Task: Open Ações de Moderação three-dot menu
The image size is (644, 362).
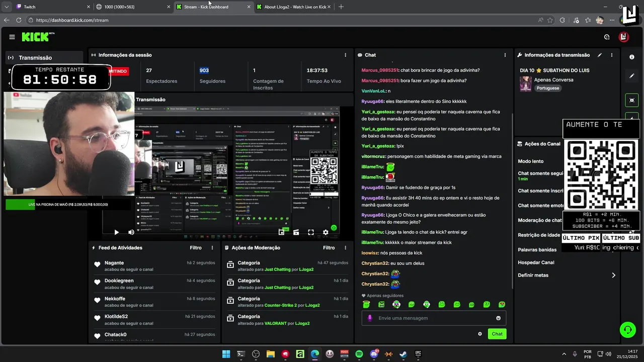Action: click(x=345, y=248)
